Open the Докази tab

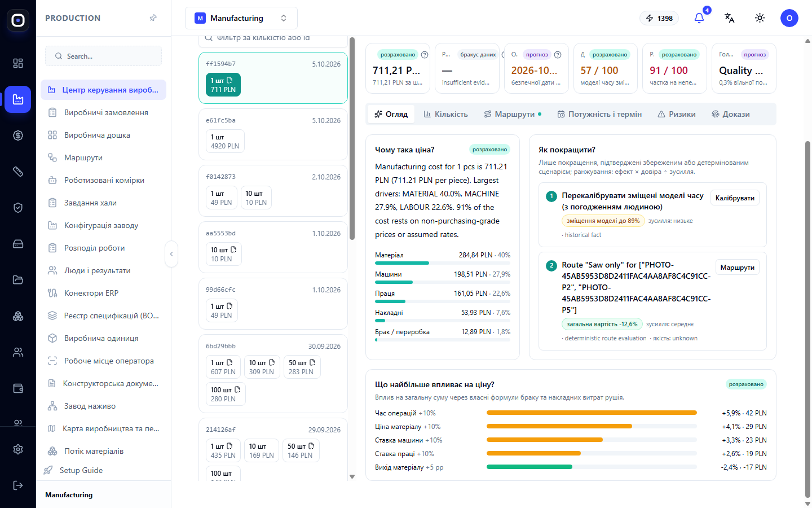pos(731,114)
